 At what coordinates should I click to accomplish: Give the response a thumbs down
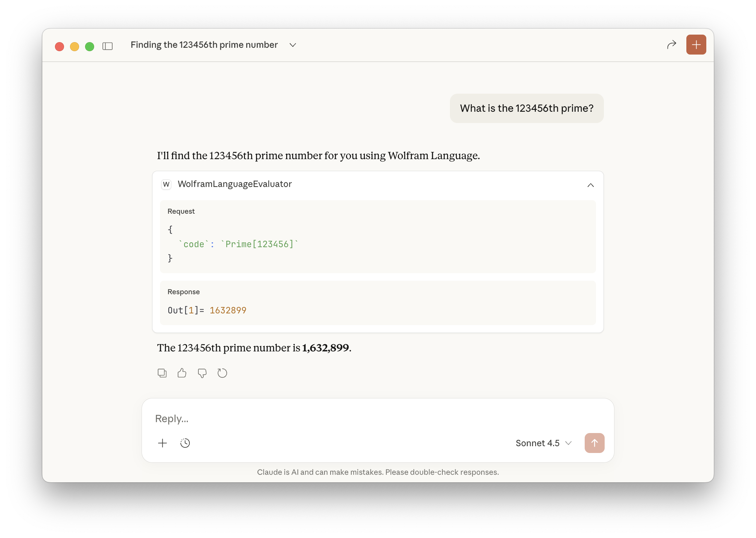202,373
